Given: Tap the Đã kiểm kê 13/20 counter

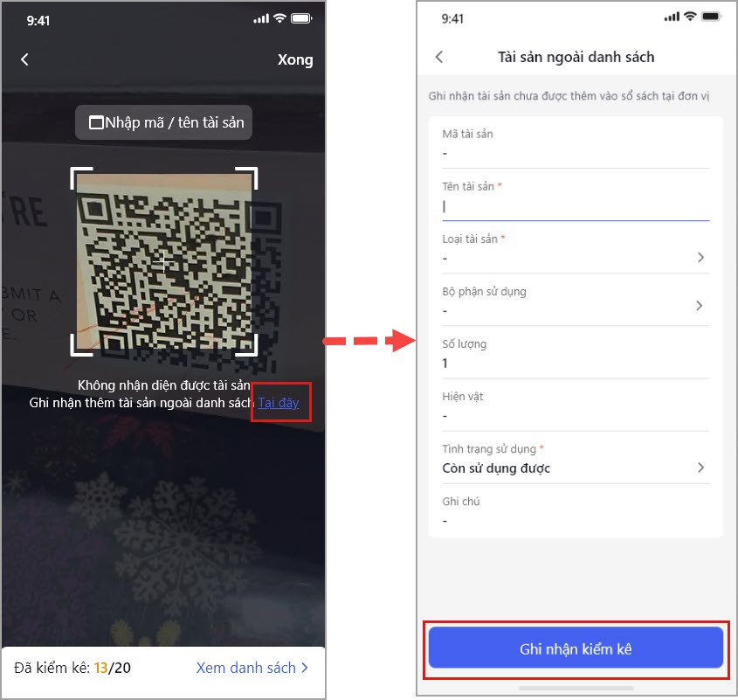Looking at the screenshot, I should click(x=72, y=668).
